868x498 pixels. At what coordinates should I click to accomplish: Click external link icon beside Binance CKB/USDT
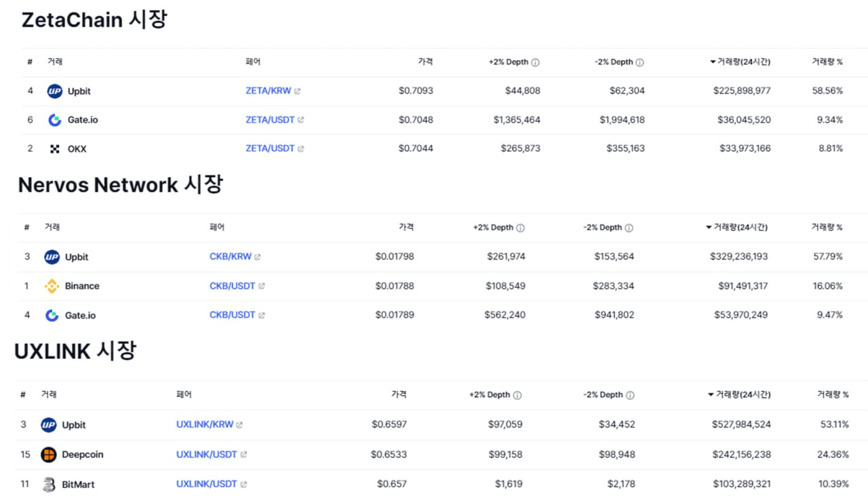262,286
